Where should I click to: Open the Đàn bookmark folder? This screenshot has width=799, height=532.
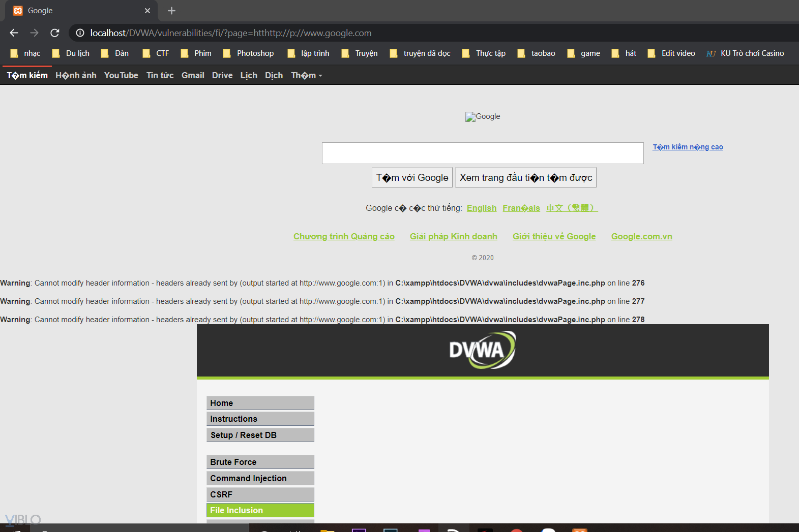[x=114, y=53]
